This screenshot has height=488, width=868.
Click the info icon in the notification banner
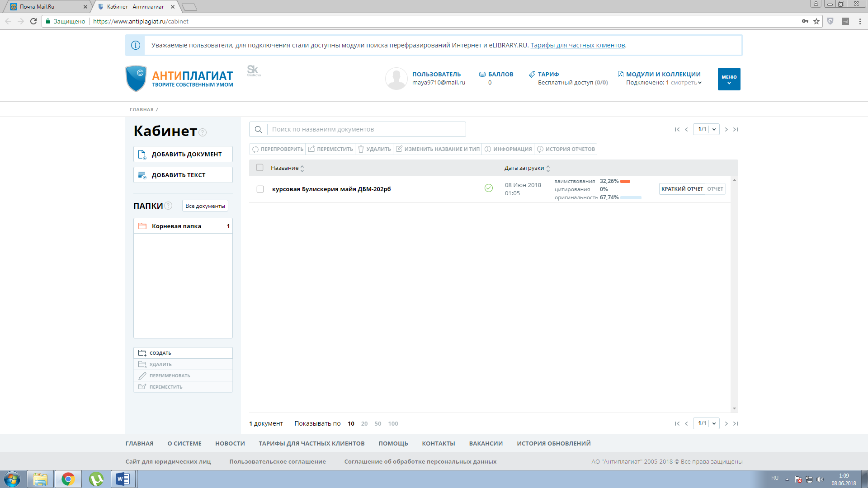(135, 45)
